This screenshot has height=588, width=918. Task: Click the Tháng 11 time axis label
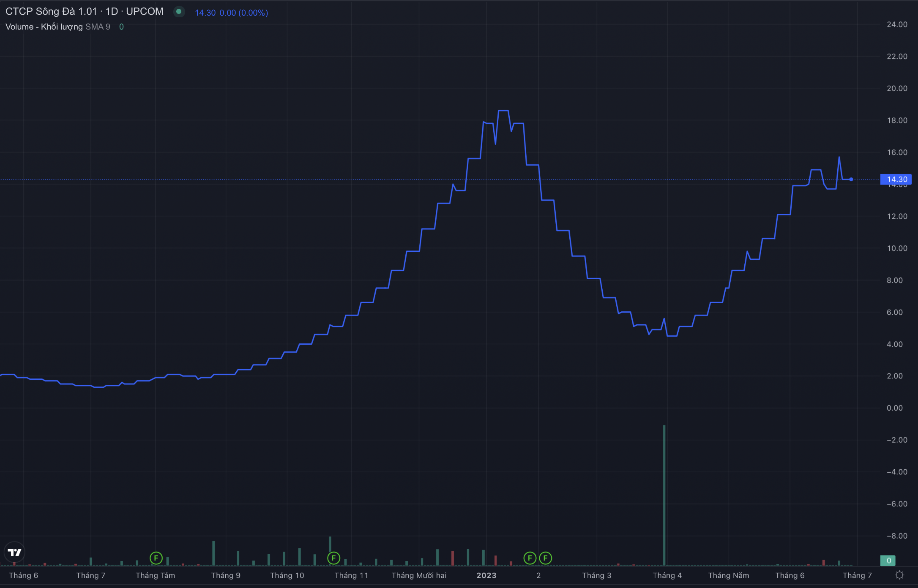[x=351, y=575]
